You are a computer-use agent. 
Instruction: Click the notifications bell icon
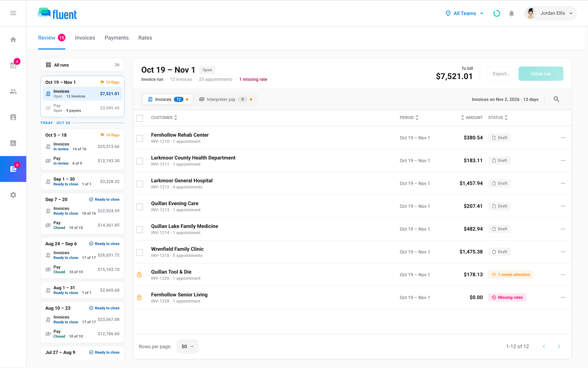click(x=511, y=13)
